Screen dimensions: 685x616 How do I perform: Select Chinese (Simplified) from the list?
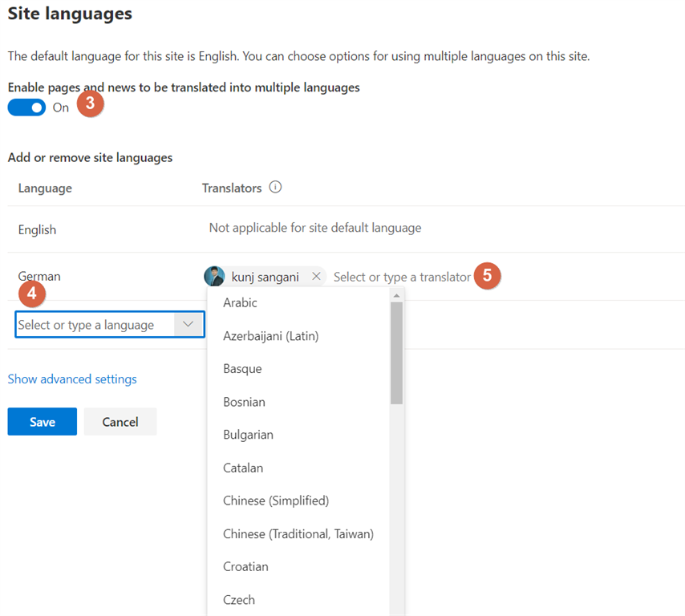click(276, 500)
